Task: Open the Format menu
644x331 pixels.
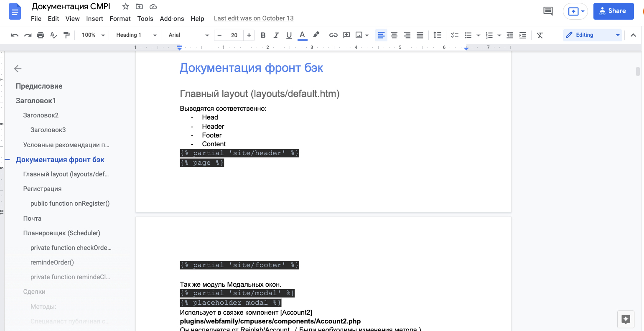Action: click(x=120, y=18)
